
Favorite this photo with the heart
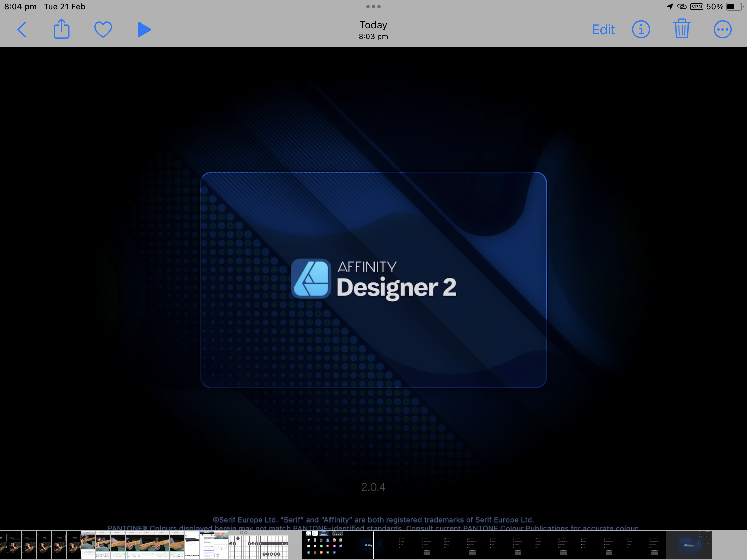[103, 29]
